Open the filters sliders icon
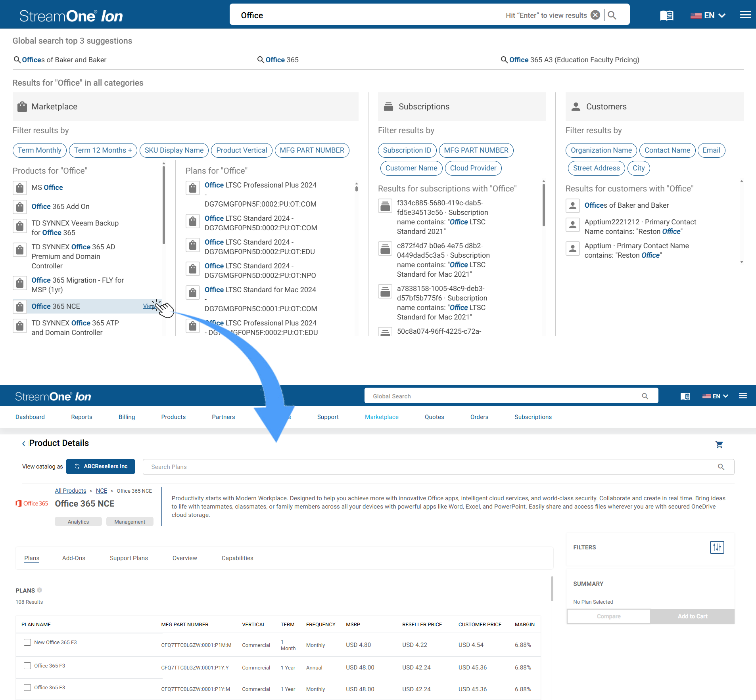This screenshot has width=756, height=700. click(x=717, y=547)
